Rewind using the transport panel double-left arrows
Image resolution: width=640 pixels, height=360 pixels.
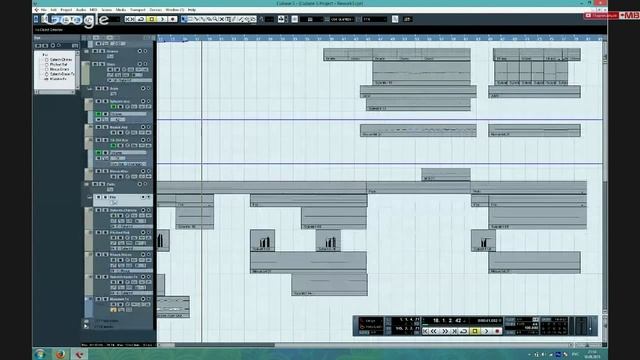(x=434, y=331)
